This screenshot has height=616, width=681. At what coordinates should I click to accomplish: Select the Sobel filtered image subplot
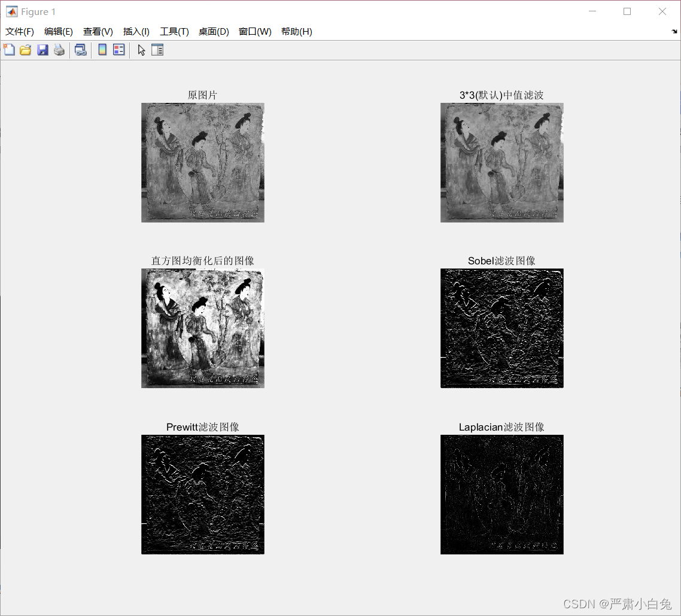502,328
